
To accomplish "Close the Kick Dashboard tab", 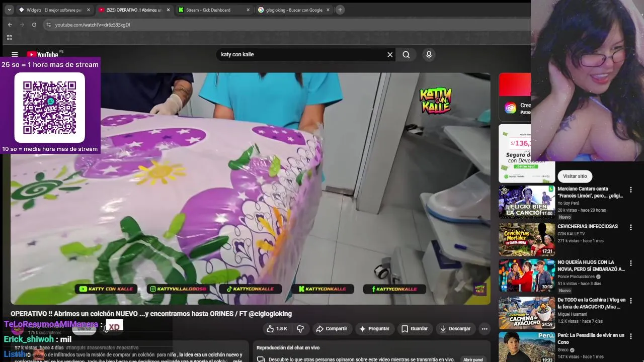I will 248,10.
